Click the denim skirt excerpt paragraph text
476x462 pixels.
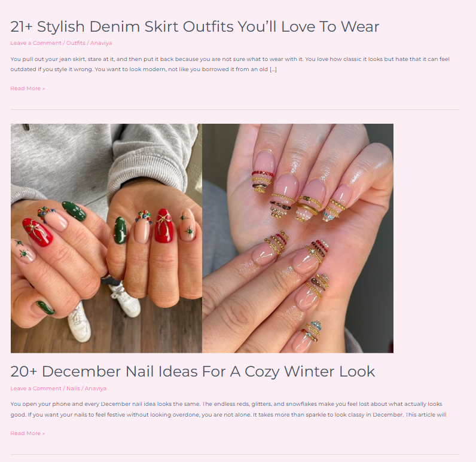point(230,64)
